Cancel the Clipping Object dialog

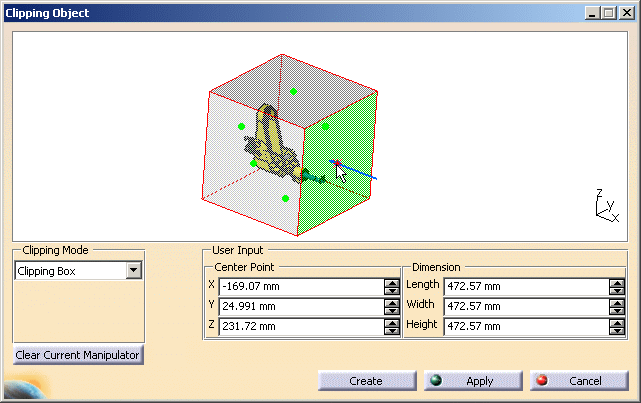pos(577,381)
